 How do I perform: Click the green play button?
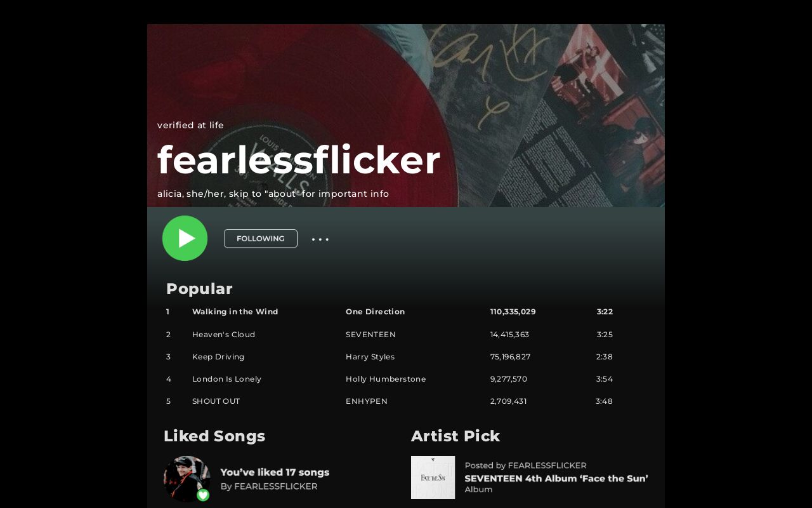pyautogui.click(x=185, y=238)
